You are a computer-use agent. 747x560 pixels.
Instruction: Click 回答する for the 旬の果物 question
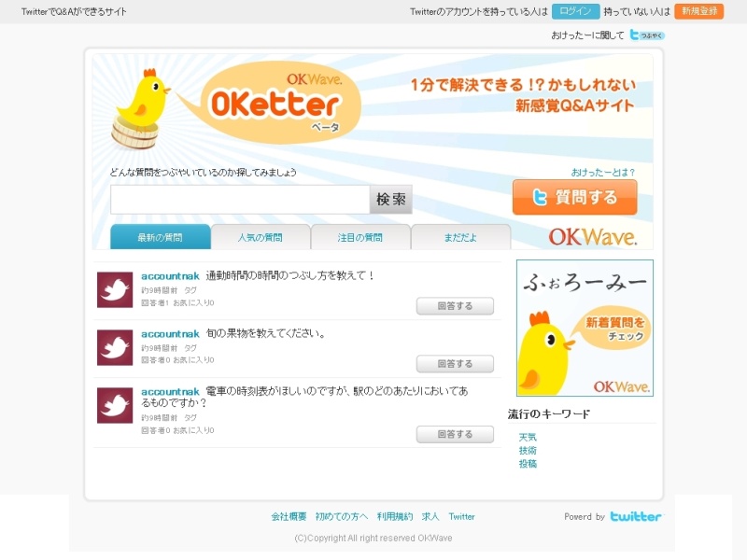coord(455,364)
